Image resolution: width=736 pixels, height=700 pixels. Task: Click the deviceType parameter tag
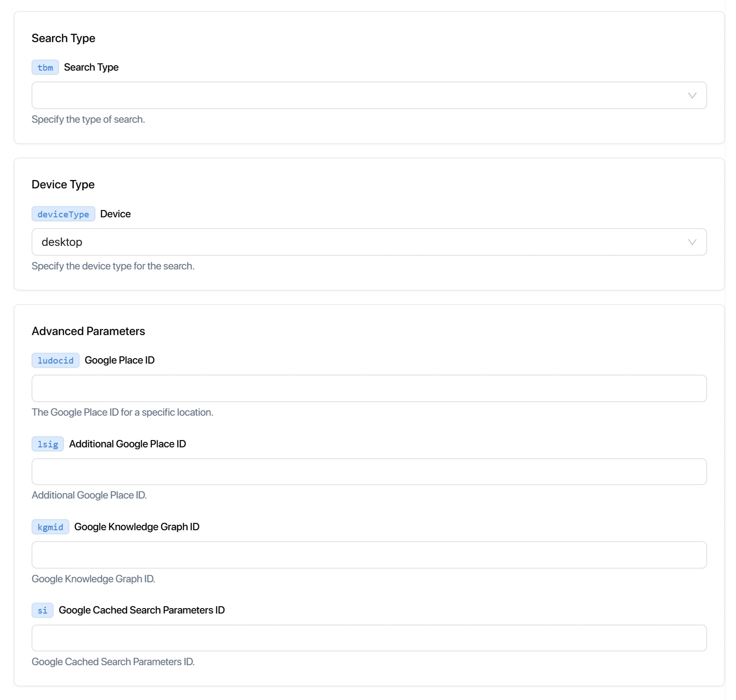tap(63, 214)
